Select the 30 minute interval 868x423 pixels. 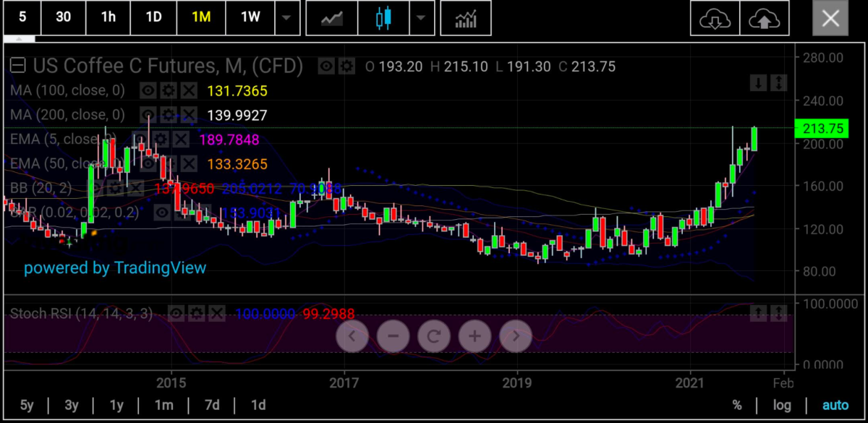(64, 18)
